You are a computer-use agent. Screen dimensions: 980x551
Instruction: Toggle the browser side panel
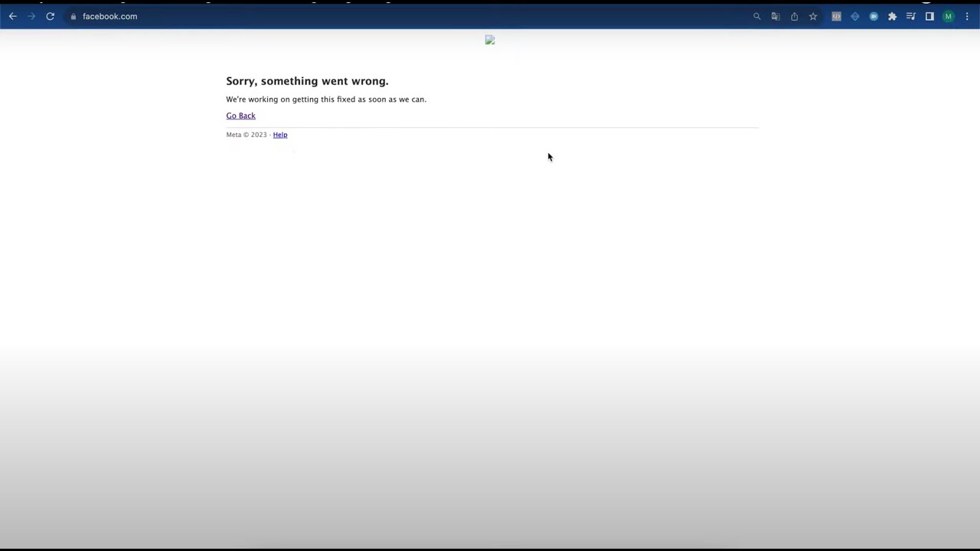tap(929, 16)
